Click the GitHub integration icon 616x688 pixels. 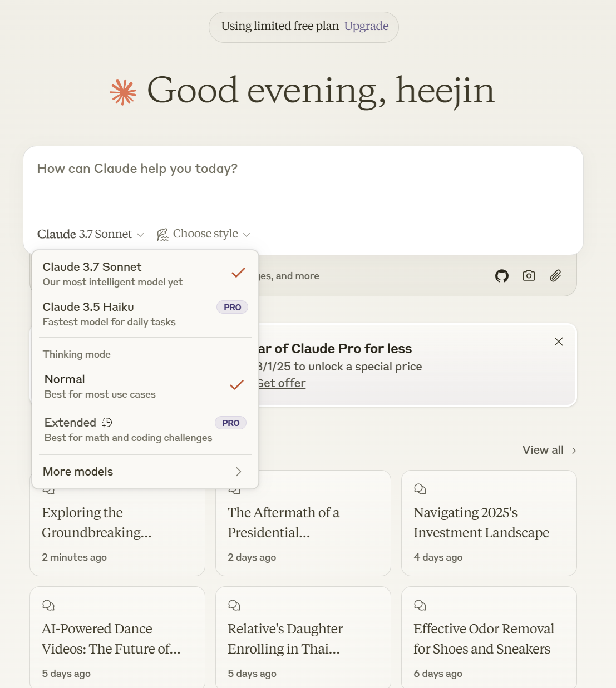pos(502,276)
